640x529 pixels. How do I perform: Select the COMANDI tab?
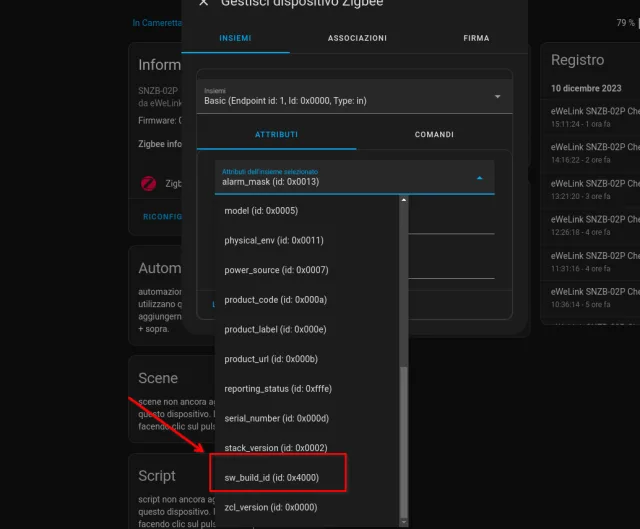434,134
